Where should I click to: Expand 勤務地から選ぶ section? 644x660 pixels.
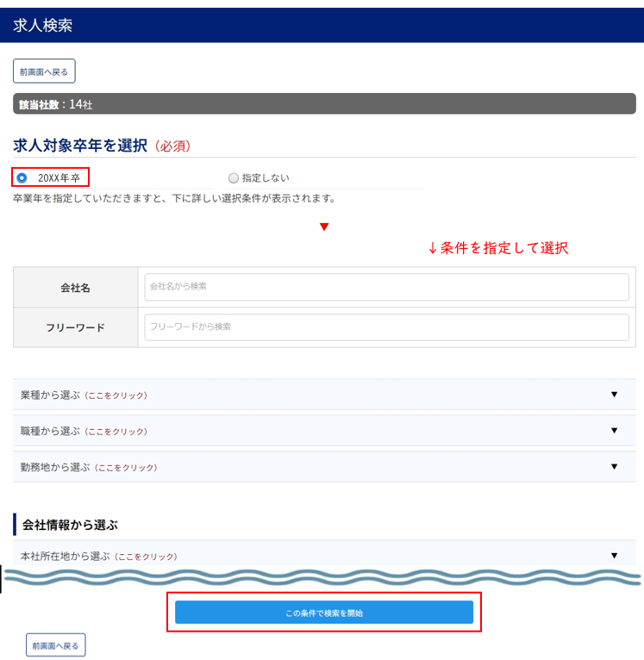click(89, 467)
